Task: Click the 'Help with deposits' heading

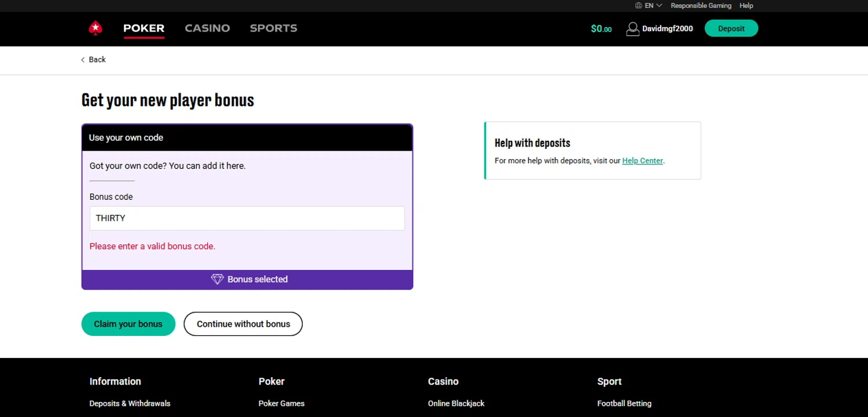Action: [532, 143]
